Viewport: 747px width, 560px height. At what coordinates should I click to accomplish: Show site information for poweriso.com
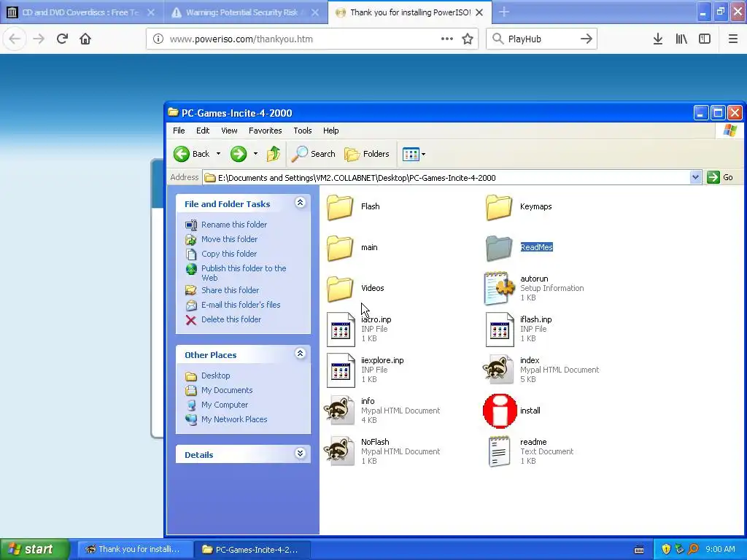pyautogui.click(x=158, y=39)
